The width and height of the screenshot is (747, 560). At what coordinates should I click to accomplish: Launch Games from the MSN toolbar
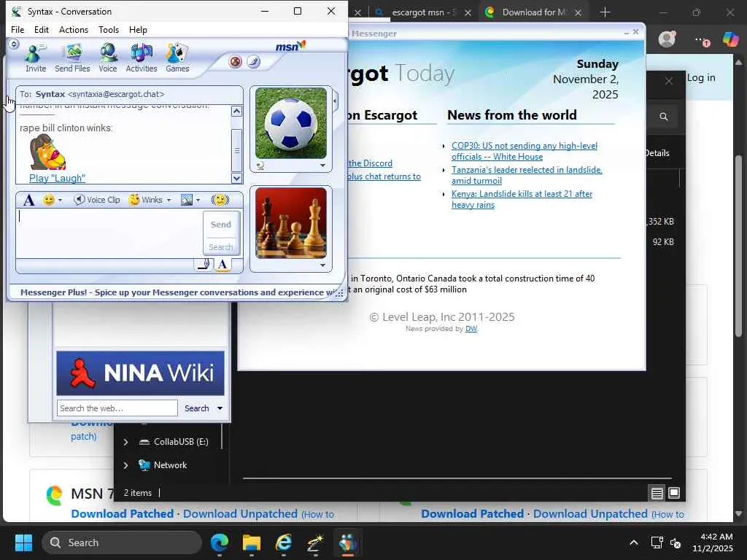click(177, 58)
